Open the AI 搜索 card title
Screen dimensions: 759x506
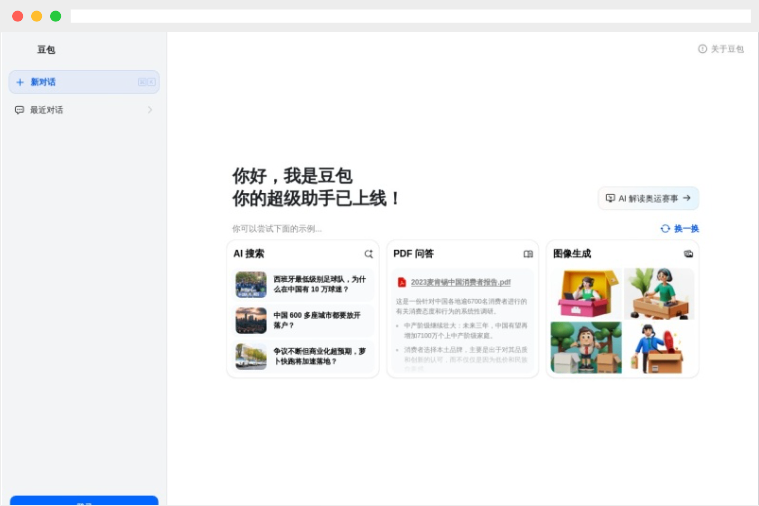click(x=249, y=254)
